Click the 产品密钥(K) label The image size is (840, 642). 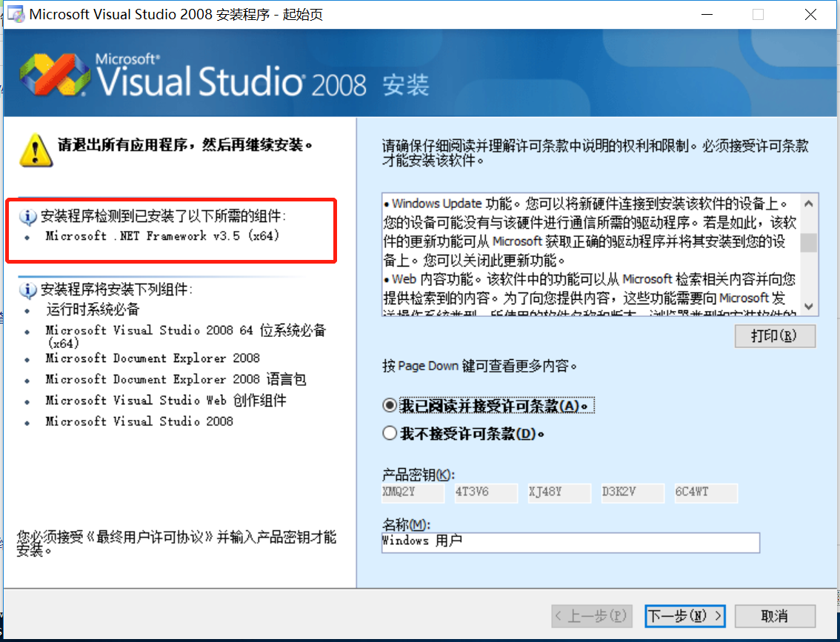[x=419, y=475]
